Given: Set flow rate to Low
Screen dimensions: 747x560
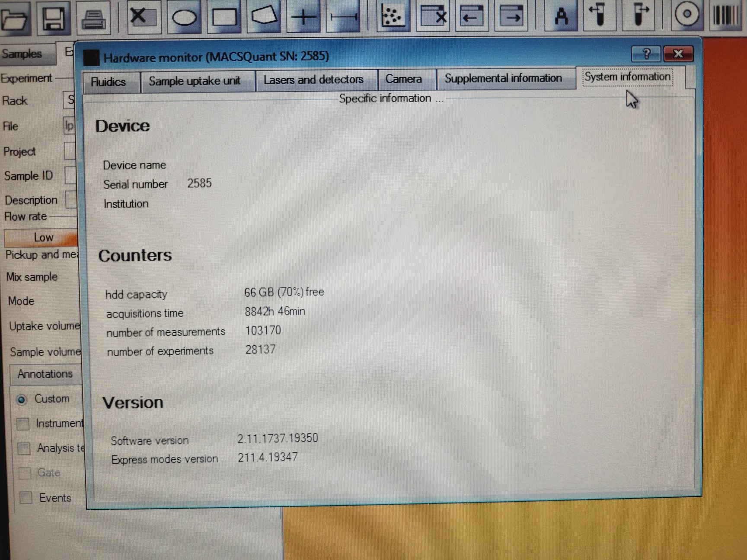Looking at the screenshot, I should [43, 237].
